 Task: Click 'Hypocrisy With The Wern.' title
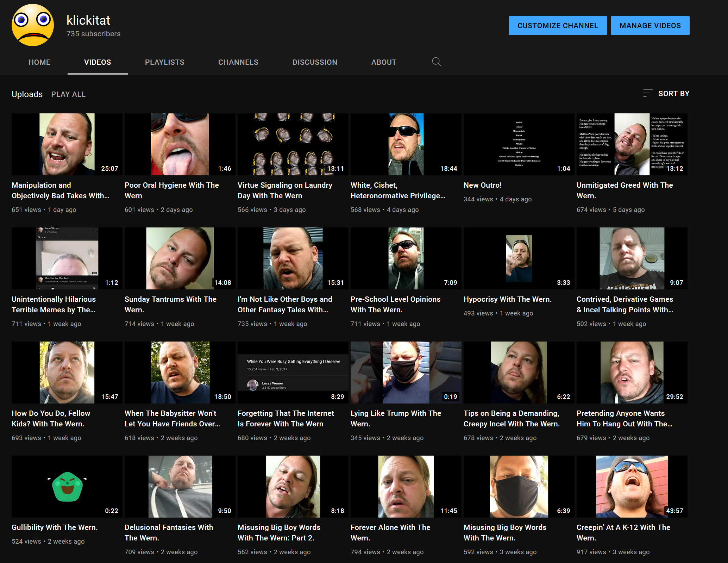pyautogui.click(x=508, y=299)
